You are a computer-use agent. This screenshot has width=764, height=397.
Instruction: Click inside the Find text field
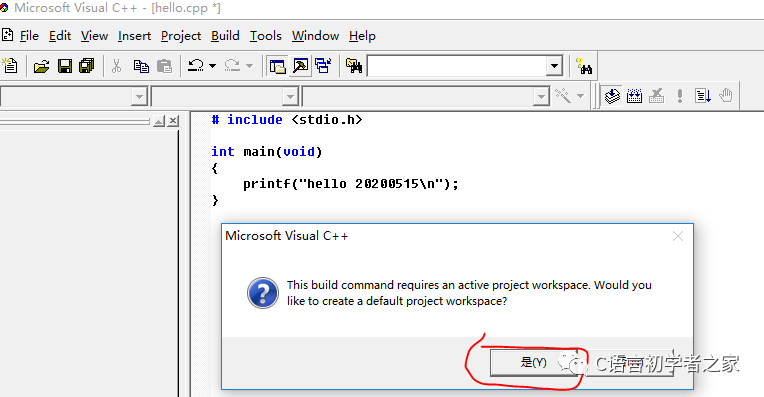(x=457, y=66)
